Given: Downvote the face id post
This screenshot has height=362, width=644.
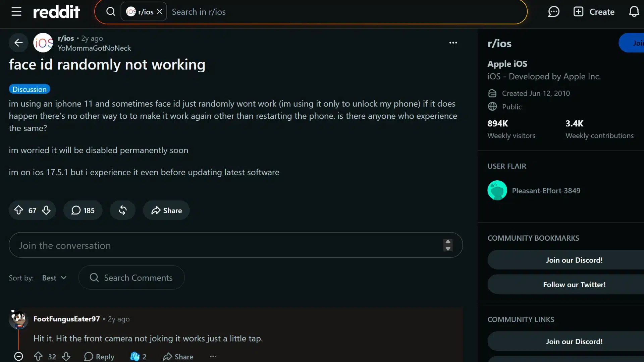Looking at the screenshot, I should click(46, 210).
